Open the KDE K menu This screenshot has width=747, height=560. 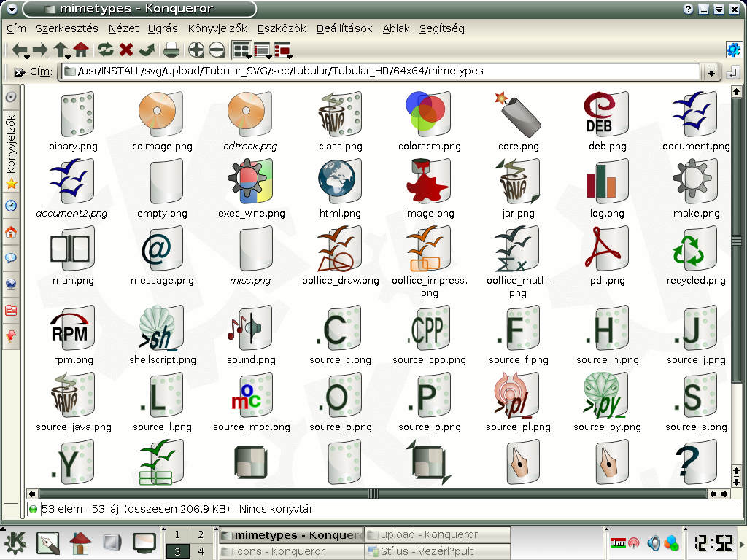click(16, 542)
